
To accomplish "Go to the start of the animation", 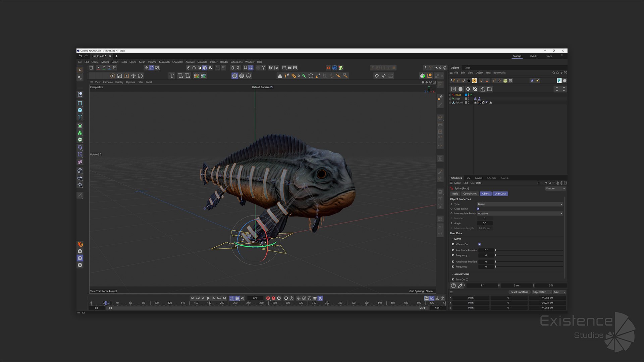I will (192, 298).
